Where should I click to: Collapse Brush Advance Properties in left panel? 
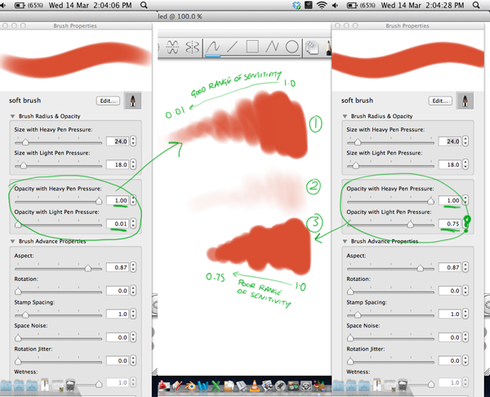(12, 241)
